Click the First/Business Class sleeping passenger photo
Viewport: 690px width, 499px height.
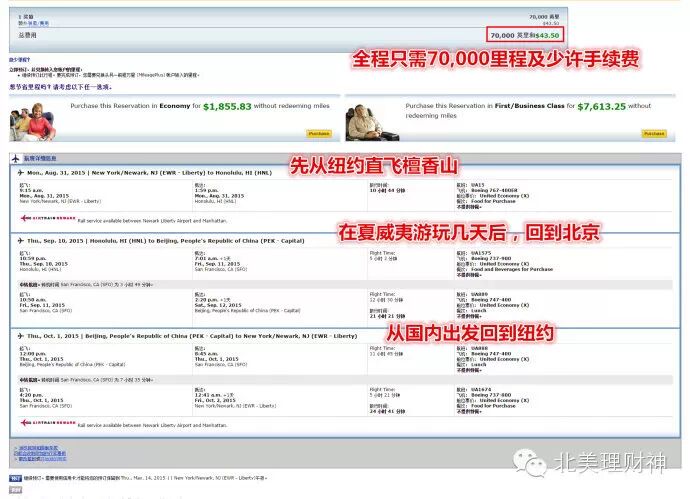coord(372,123)
